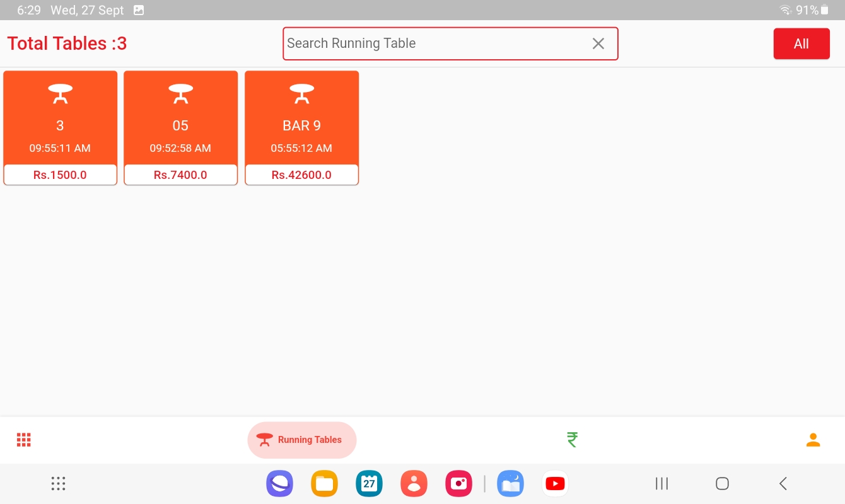The width and height of the screenshot is (845, 504).
Task: Launch the Samsung Internet browser
Action: point(279,484)
